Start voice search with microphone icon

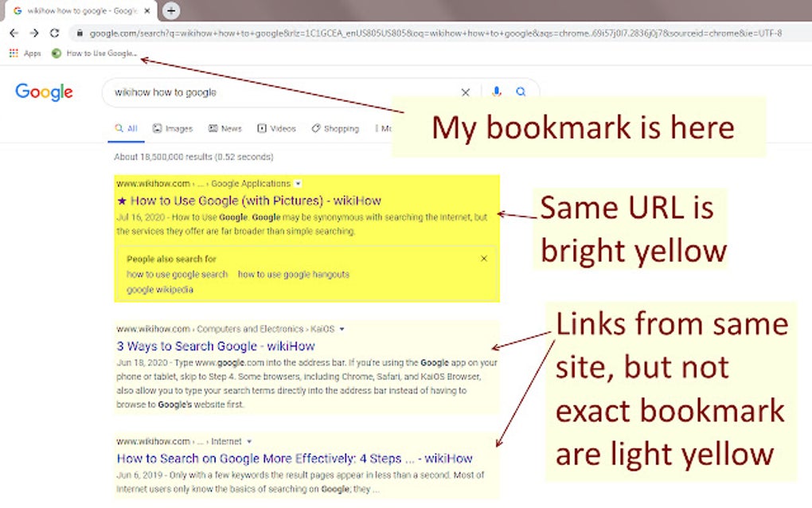(497, 92)
